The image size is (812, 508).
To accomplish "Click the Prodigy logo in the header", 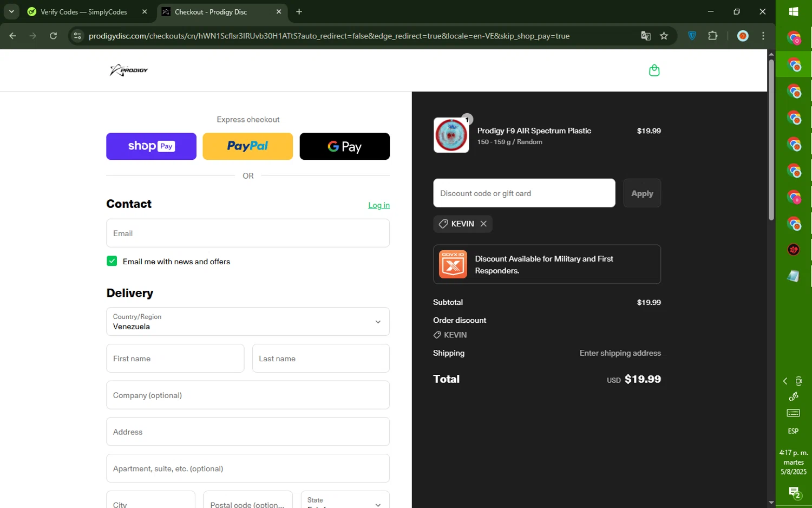I will 129,70.
